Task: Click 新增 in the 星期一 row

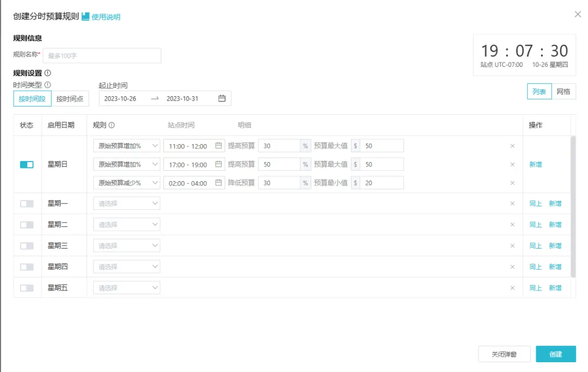Action: 555,203
